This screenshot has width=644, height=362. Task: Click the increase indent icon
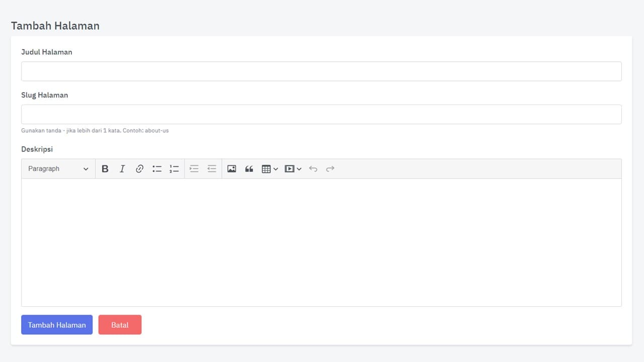(x=194, y=169)
